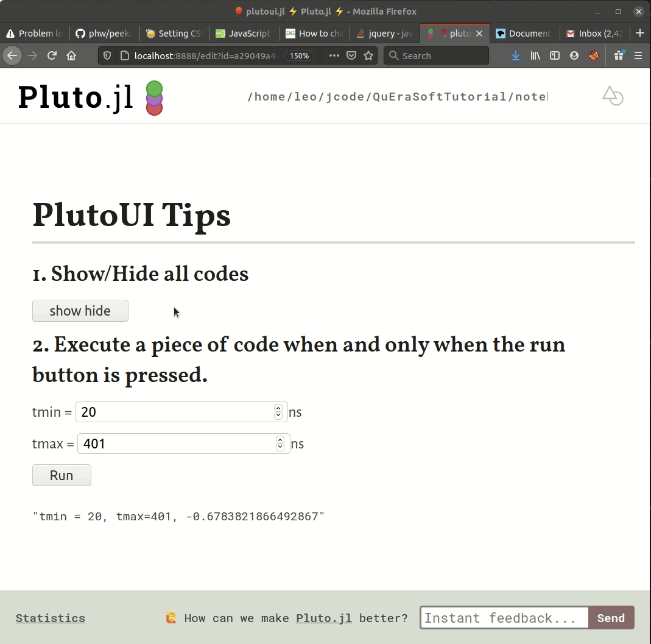Close the pluto tab

pyautogui.click(x=479, y=34)
